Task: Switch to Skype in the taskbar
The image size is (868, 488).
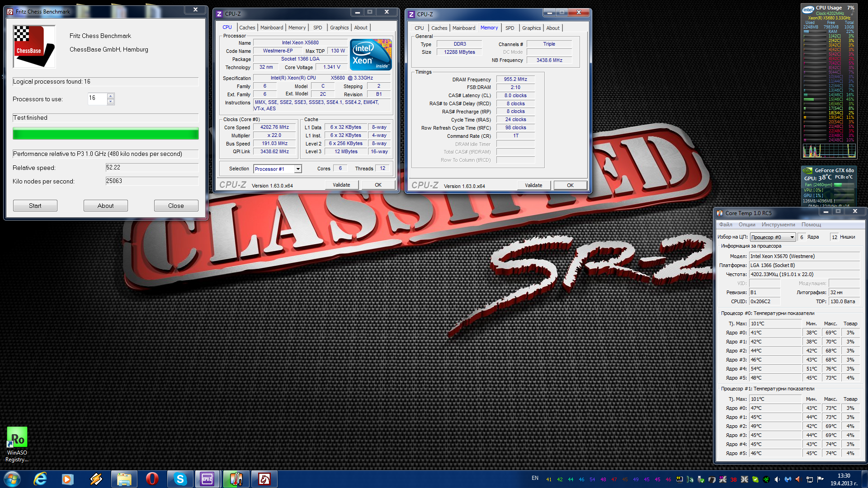Action: [x=180, y=479]
